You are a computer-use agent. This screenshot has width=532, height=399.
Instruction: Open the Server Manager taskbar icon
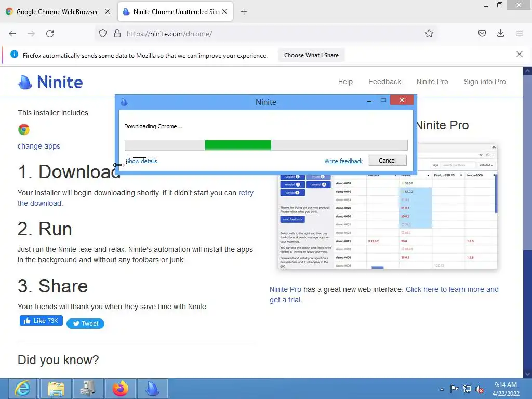click(88, 389)
